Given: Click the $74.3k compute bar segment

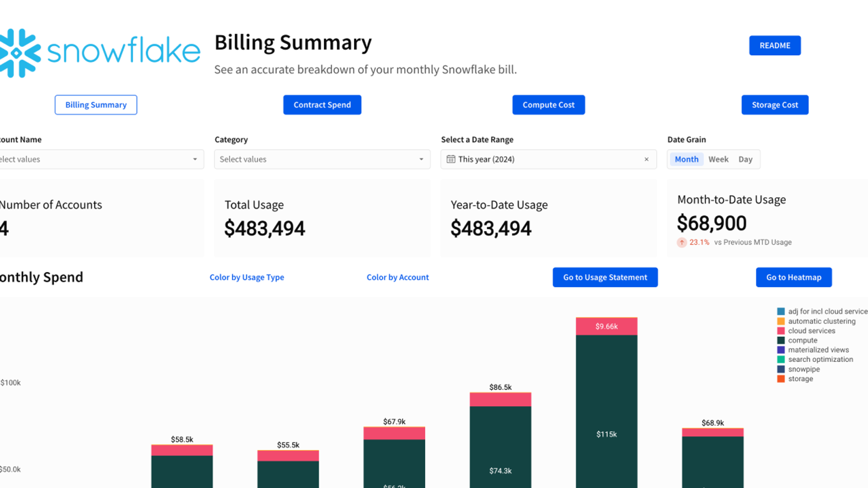Looking at the screenshot, I should 500,447.
